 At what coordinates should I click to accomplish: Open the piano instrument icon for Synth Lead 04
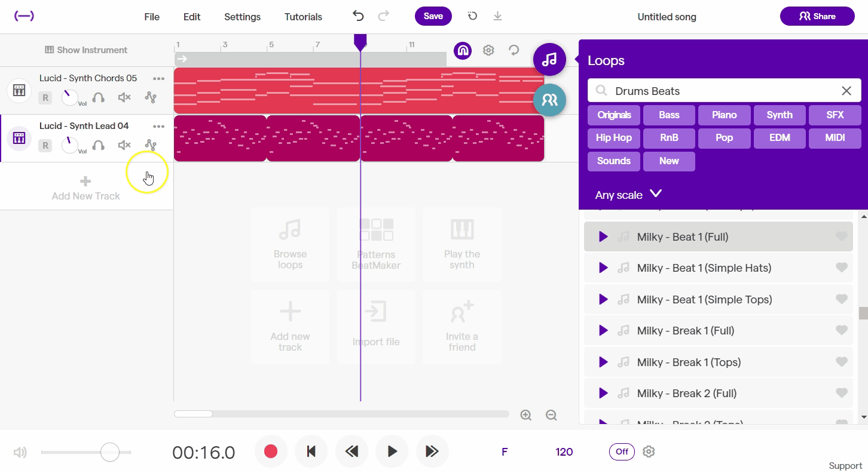pyautogui.click(x=19, y=138)
